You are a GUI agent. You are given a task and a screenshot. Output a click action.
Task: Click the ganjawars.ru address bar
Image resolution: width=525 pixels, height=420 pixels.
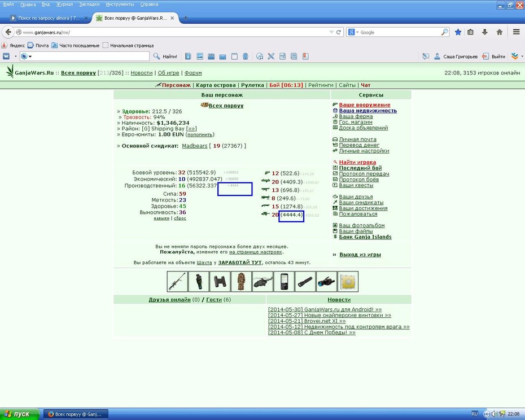click(x=174, y=32)
